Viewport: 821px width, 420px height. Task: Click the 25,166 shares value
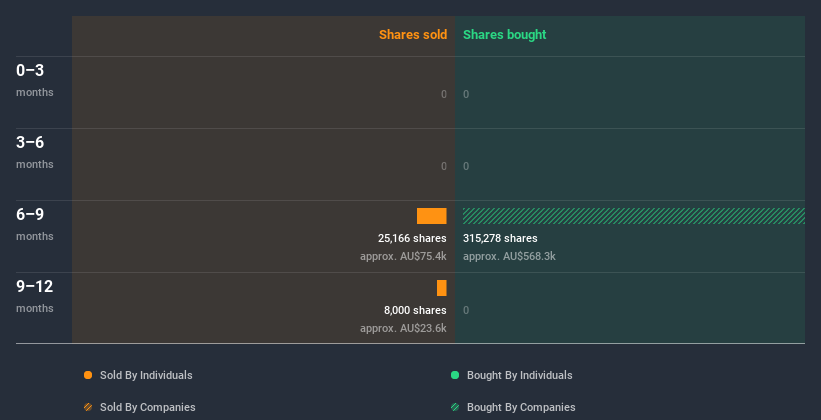click(x=412, y=238)
